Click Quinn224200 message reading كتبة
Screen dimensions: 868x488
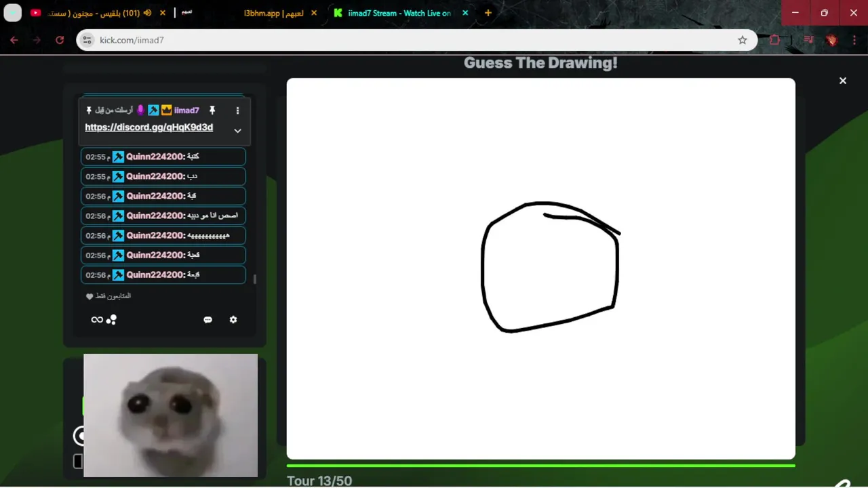163,157
